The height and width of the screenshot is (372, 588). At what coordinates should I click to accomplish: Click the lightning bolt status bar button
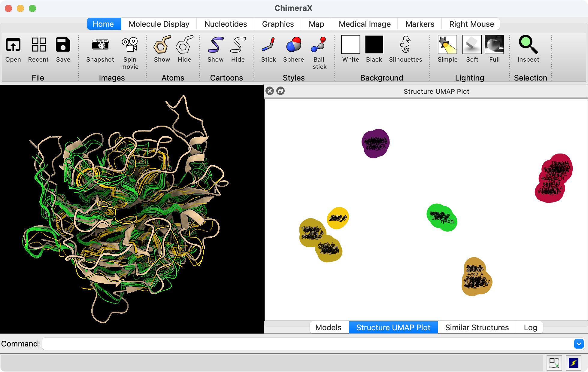[573, 363]
